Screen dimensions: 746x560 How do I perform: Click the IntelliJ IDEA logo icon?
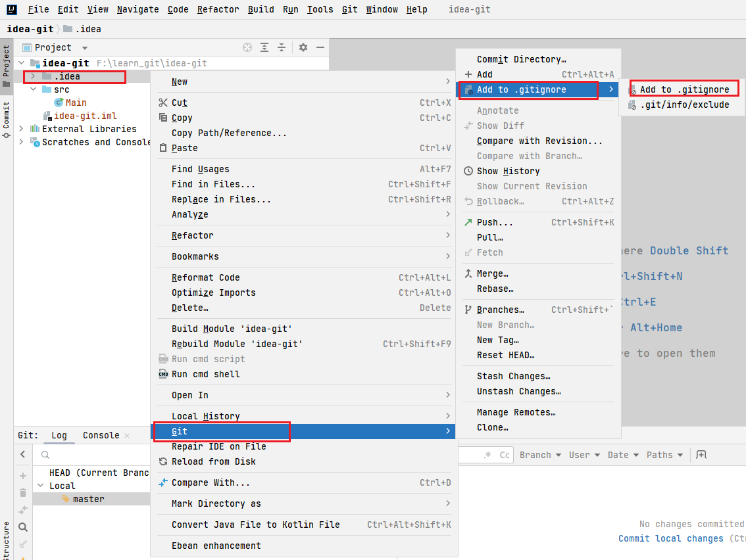(x=11, y=9)
